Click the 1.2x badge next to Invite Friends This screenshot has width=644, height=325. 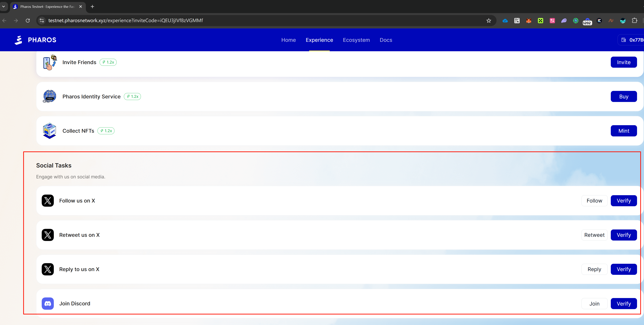108,62
